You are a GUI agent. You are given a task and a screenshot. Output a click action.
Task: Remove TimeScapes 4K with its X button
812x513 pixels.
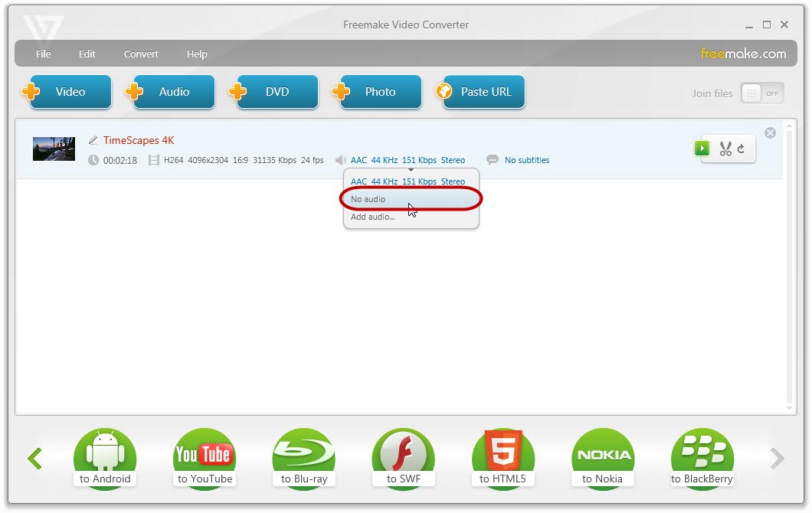[770, 133]
